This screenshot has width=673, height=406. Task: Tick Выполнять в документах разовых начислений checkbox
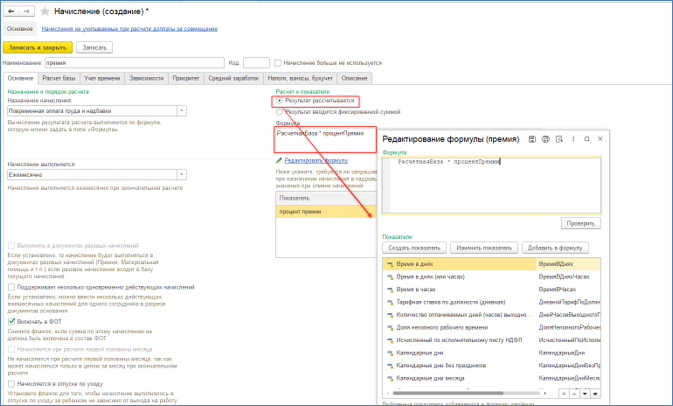(x=12, y=246)
